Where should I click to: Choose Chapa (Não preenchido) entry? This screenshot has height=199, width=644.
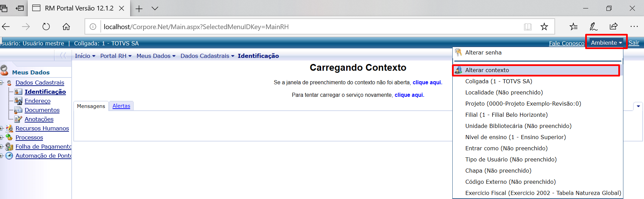point(538,171)
